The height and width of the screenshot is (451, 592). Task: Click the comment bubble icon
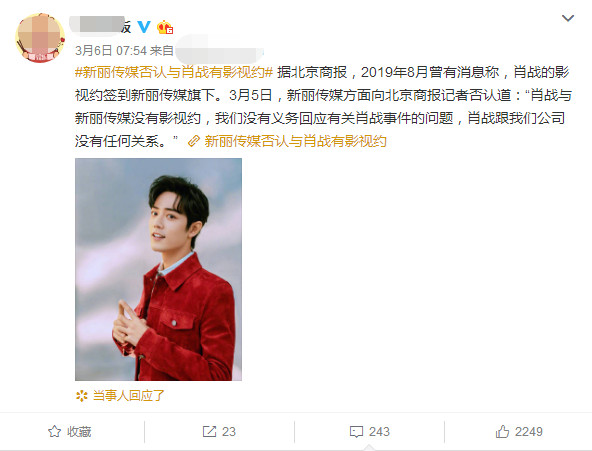click(356, 432)
